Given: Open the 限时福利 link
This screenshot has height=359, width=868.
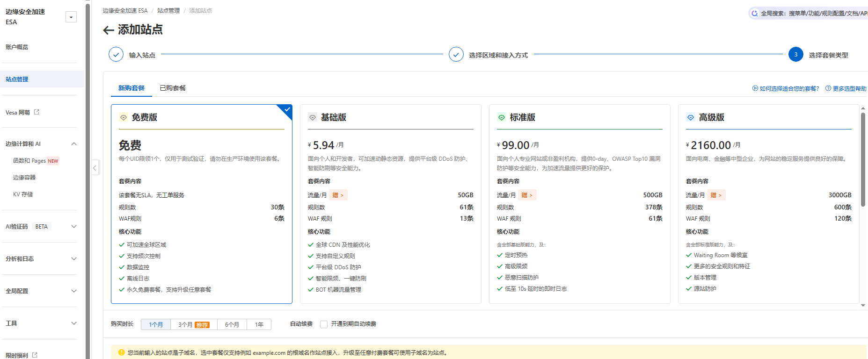Looking at the screenshot, I should pos(17,356).
